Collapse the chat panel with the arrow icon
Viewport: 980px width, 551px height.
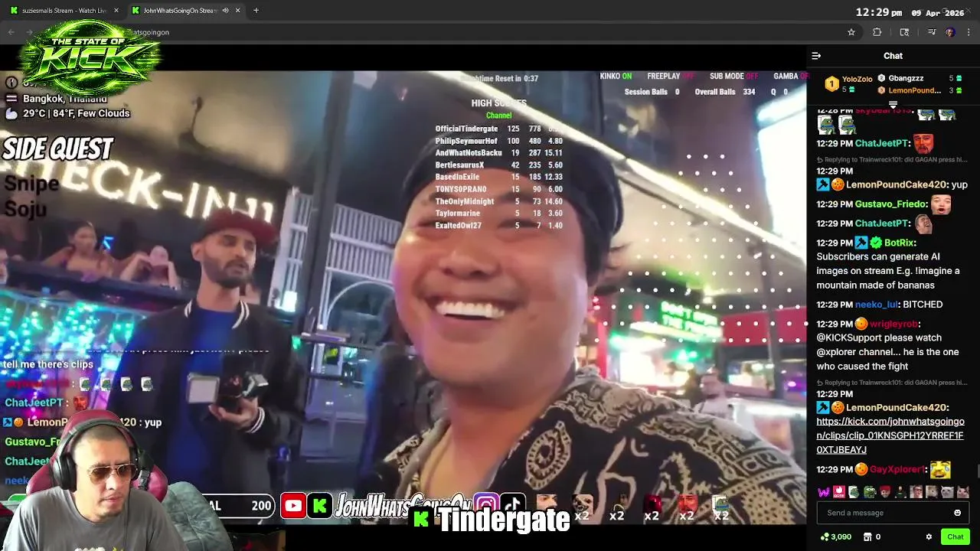point(816,56)
